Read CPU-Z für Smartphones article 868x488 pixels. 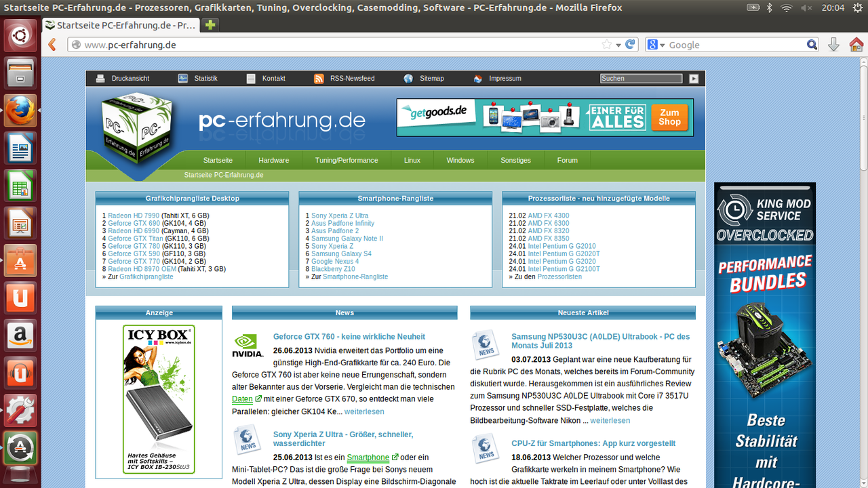tap(593, 444)
